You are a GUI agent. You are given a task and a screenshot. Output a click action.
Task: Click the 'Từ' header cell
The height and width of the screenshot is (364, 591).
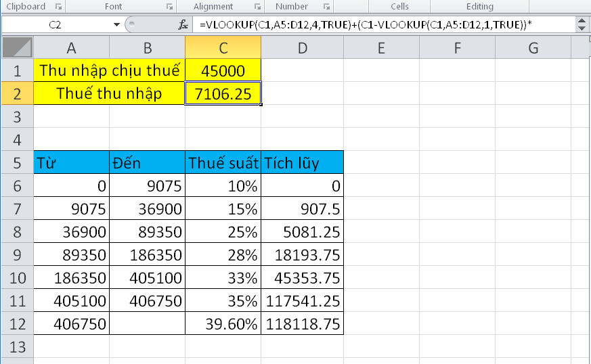point(72,162)
